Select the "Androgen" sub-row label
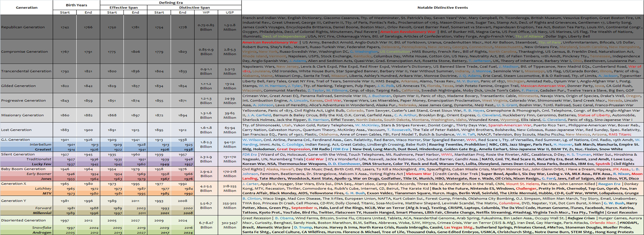This screenshot has width=644, height=235. click(x=26, y=232)
